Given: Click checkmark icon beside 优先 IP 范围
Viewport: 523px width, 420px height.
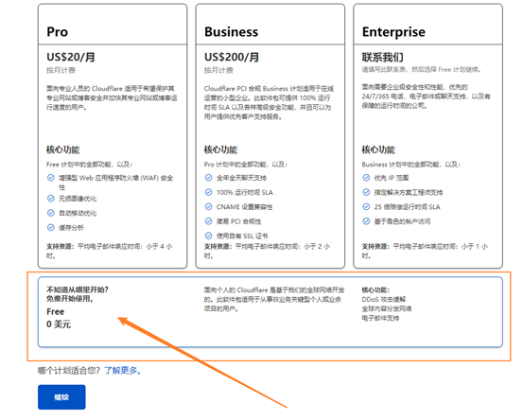Looking at the screenshot, I should (x=366, y=178).
